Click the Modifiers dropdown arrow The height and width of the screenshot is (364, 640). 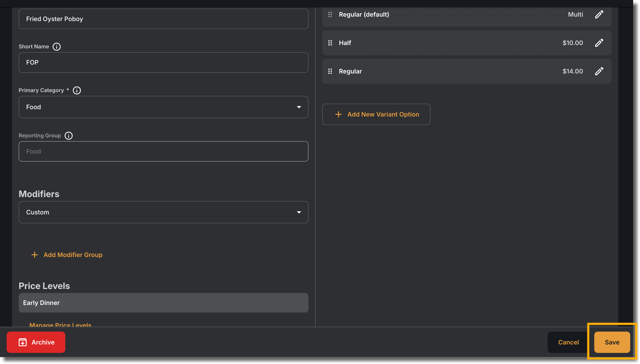pos(299,212)
